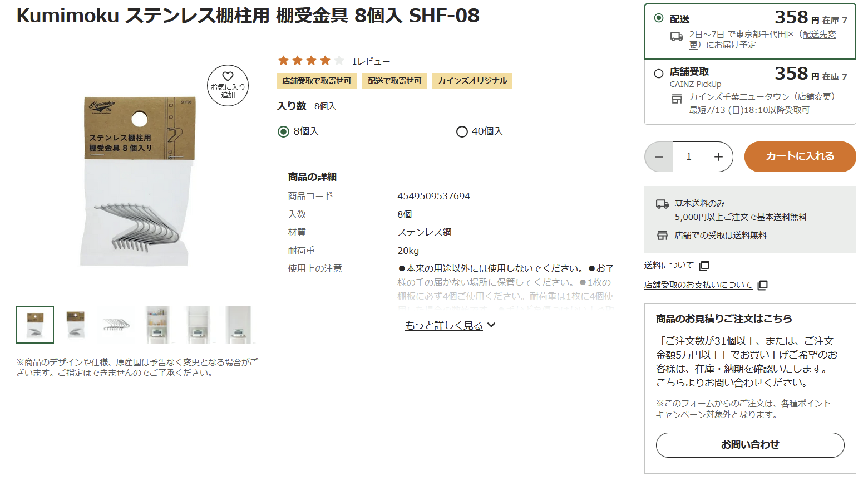
Task: Click the カートに入れる button
Action: pos(800,156)
